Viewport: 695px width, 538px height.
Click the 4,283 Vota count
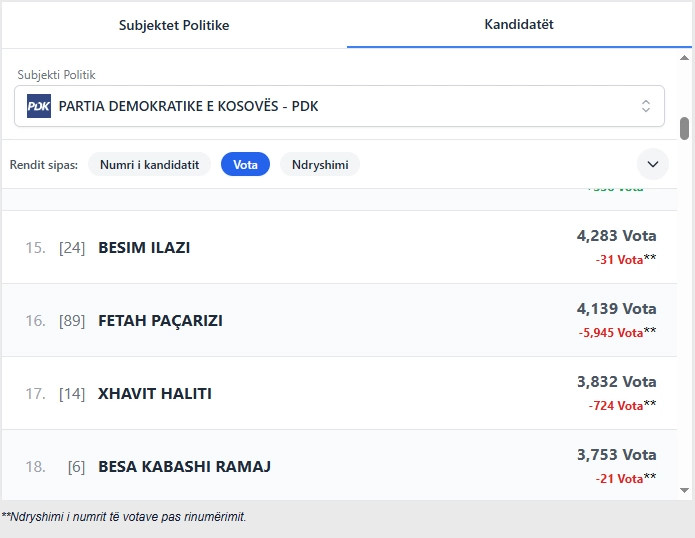(616, 236)
